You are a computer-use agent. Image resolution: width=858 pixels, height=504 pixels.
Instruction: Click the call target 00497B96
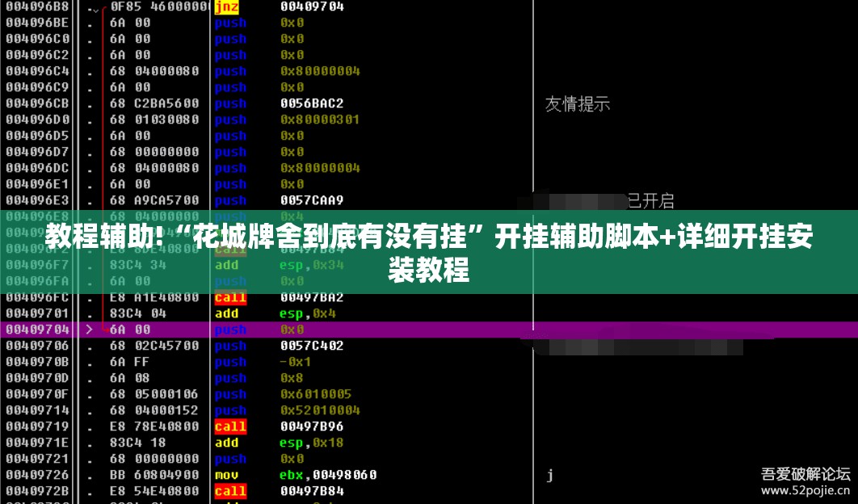pyautogui.click(x=312, y=426)
